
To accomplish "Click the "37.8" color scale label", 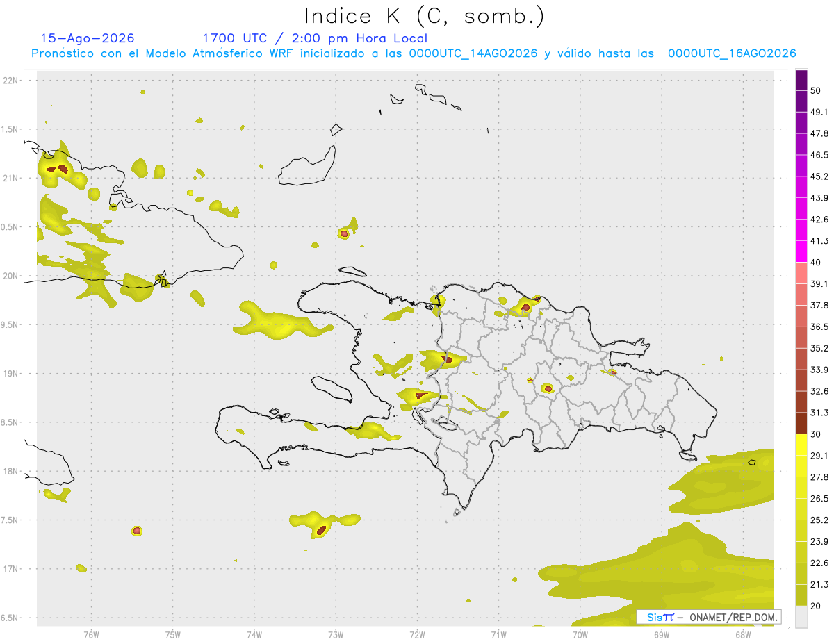I will [x=819, y=306].
